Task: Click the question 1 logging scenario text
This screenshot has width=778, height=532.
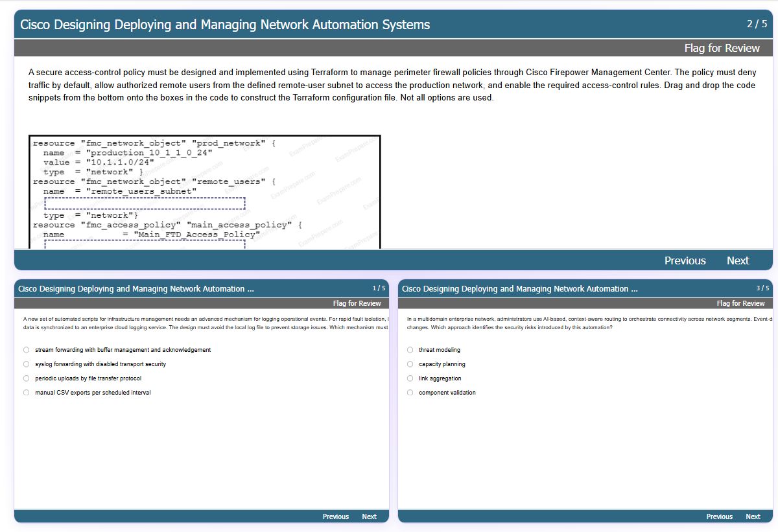Action: point(206,323)
